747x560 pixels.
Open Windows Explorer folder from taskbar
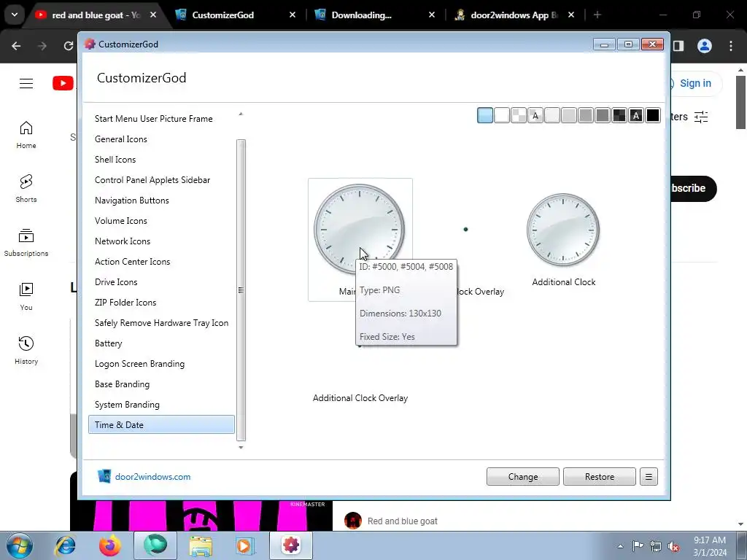(201, 545)
